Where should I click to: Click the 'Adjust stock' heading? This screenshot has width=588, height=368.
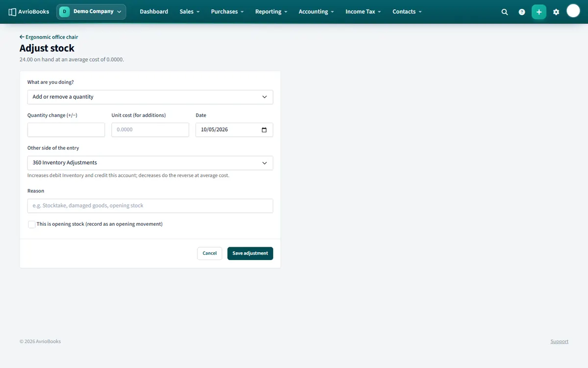coord(47,48)
